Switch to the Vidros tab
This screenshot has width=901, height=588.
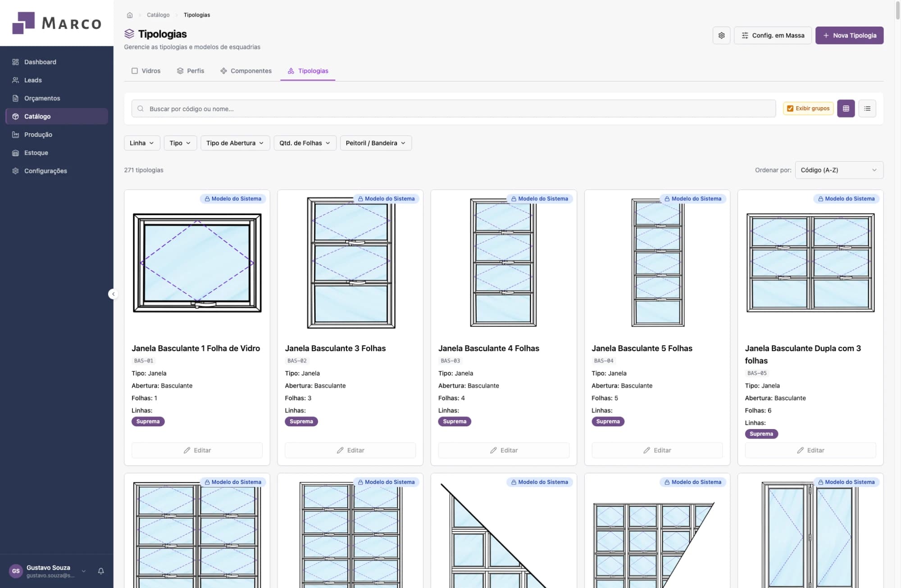pyautogui.click(x=146, y=71)
